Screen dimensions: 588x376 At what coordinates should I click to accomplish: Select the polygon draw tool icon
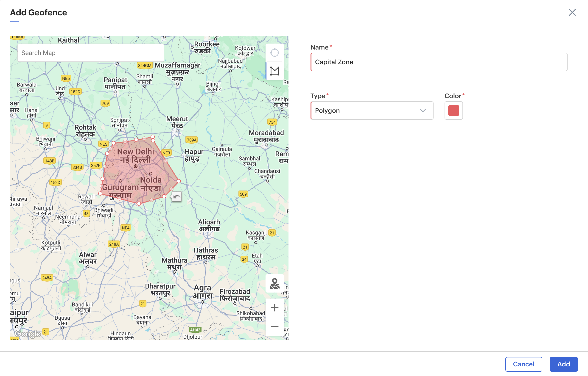(274, 71)
